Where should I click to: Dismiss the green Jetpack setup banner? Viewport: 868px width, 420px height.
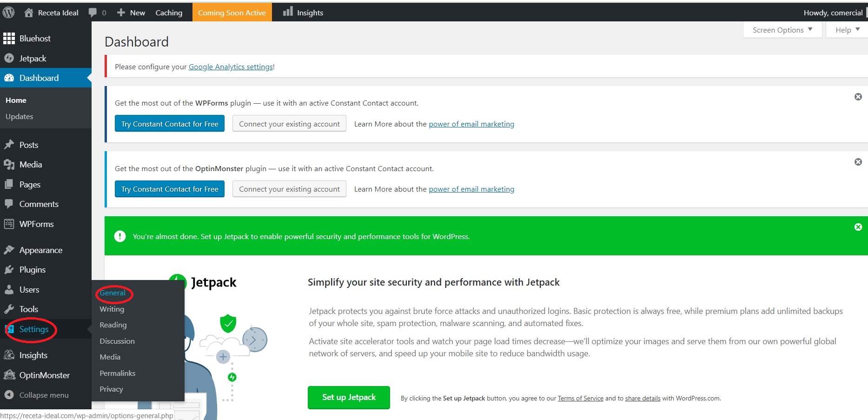[x=858, y=227]
